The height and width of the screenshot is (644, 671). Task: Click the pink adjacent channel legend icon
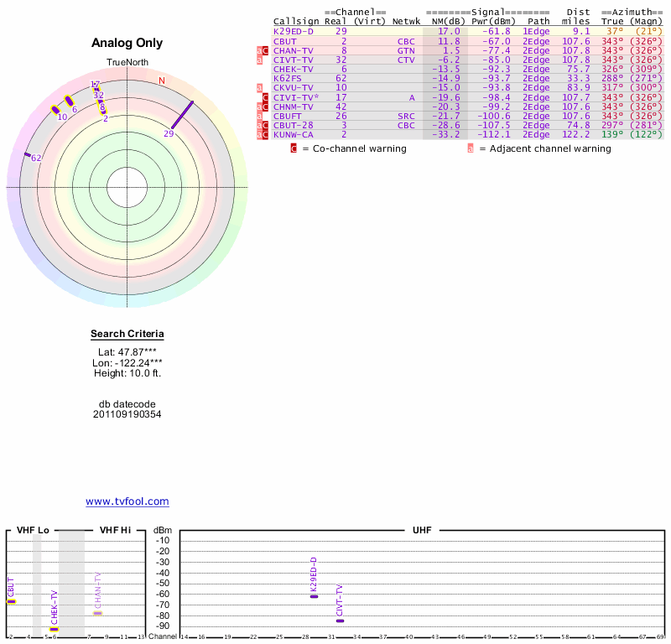[x=471, y=148]
